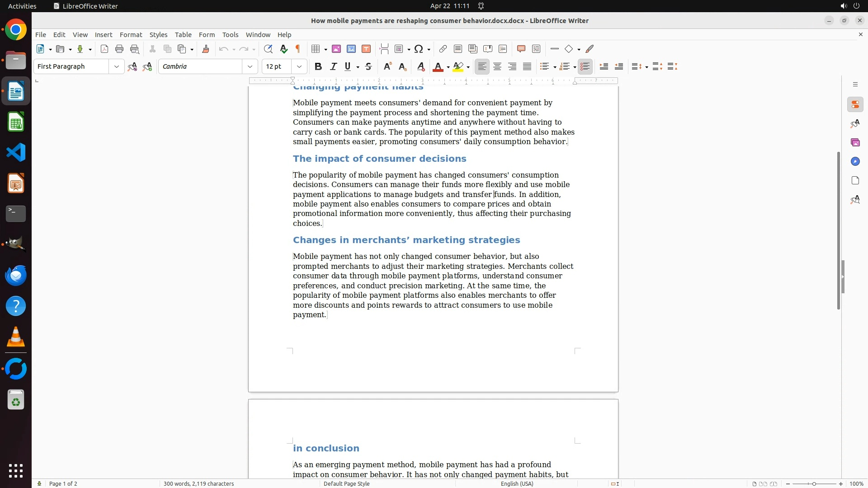Click the Clone Formatting paintbrush icon
868x488 pixels.
coord(206,49)
